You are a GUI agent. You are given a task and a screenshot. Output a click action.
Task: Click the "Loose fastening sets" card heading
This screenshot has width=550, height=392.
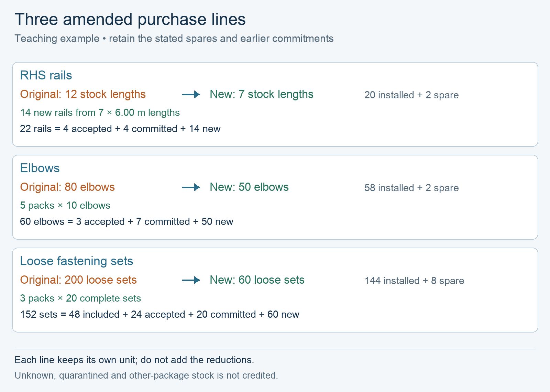[77, 261]
